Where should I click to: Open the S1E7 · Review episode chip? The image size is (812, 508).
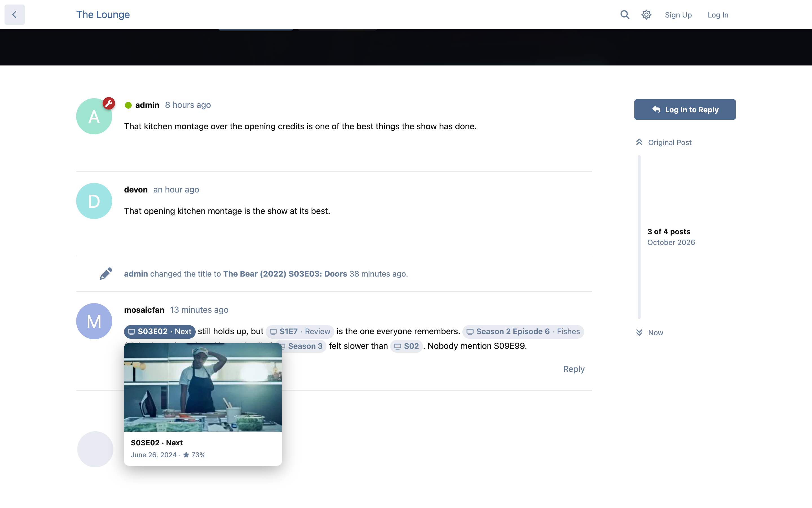[x=300, y=332]
